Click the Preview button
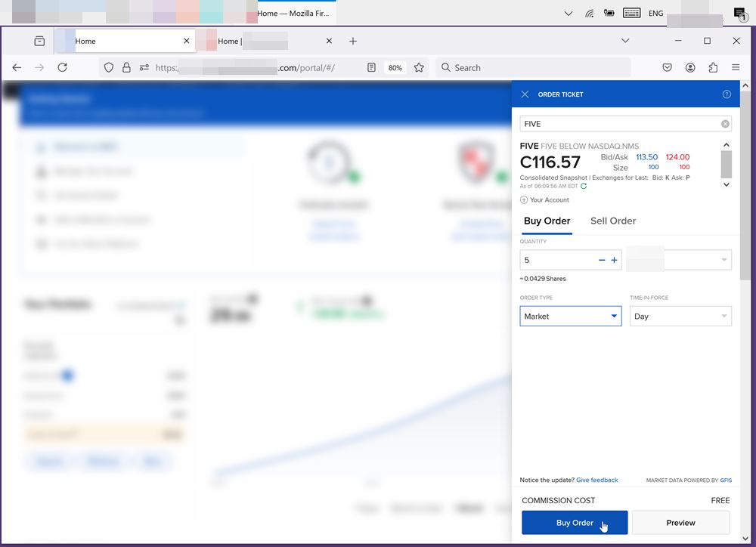This screenshot has height=547, width=756. pyautogui.click(x=680, y=522)
